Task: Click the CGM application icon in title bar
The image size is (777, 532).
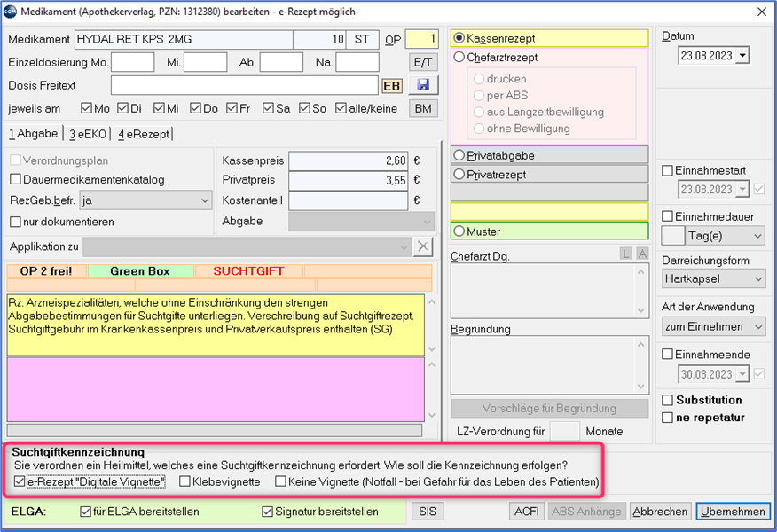Action: 10,12
